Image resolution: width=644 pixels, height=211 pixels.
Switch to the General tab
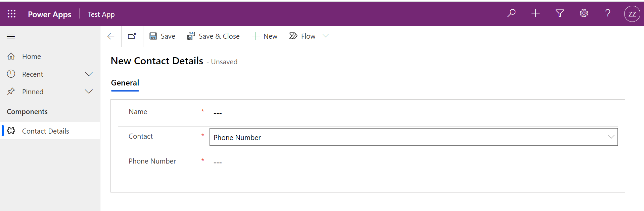[125, 83]
